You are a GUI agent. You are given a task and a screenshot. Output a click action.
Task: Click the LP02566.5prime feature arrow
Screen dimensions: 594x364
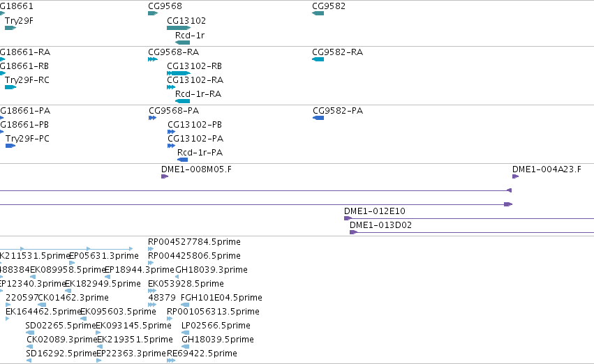pos(185,333)
